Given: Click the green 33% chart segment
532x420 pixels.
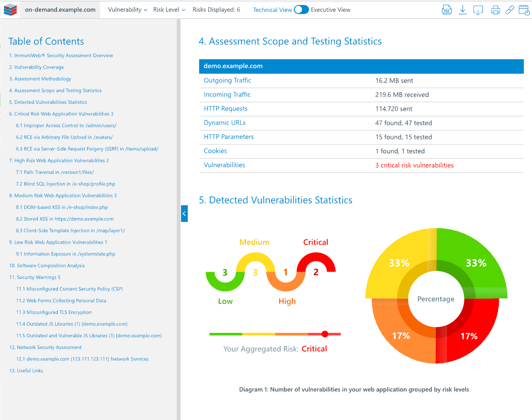Looking at the screenshot, I should (x=476, y=263).
